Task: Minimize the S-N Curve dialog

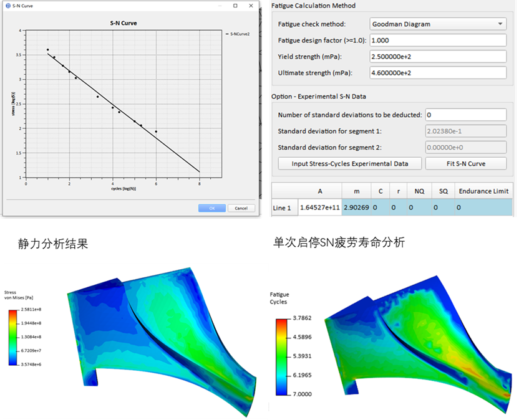Action: (x=218, y=6)
